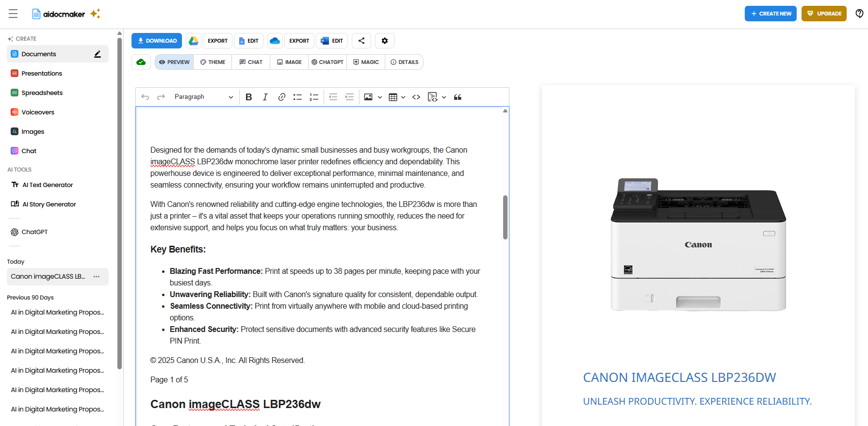Image resolution: width=868 pixels, height=426 pixels.
Task: Open Spreadsheets in the sidebar
Action: click(58, 93)
